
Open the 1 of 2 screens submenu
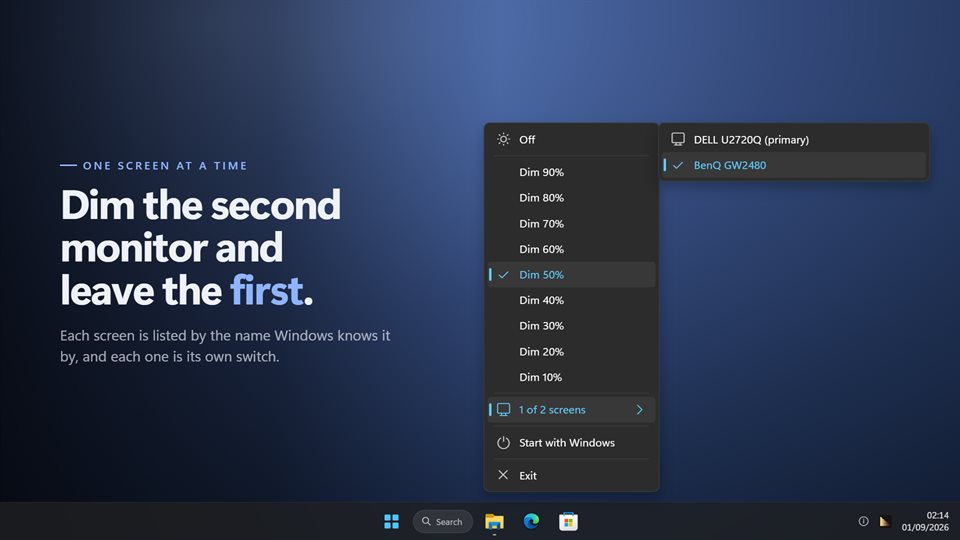pyautogui.click(x=571, y=410)
